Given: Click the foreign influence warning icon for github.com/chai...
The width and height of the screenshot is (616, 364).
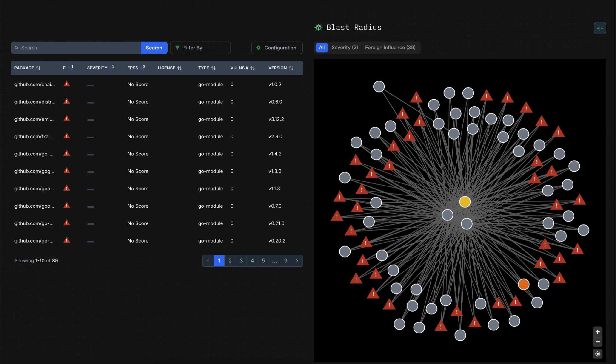Looking at the screenshot, I should pyautogui.click(x=66, y=84).
